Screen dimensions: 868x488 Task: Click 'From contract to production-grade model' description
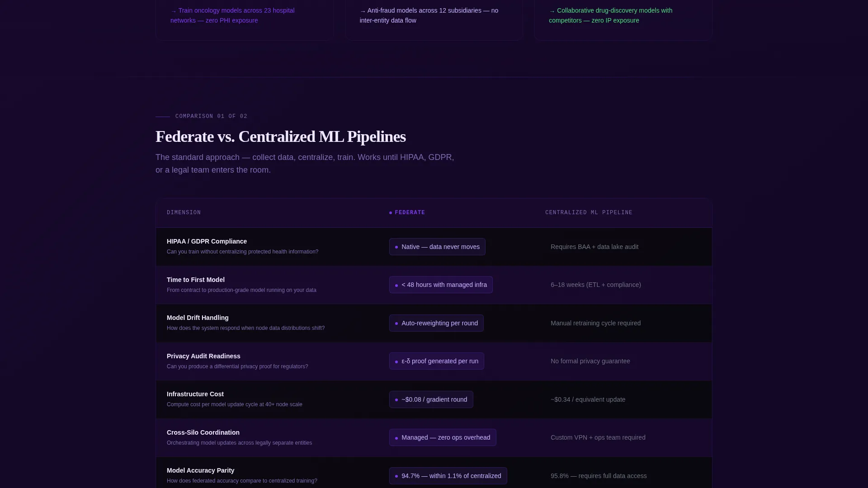tap(241, 290)
